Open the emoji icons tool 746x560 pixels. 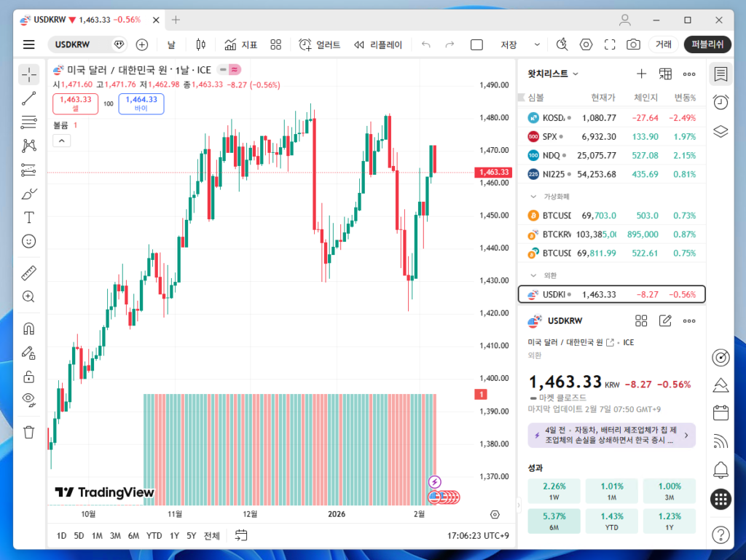(29, 241)
